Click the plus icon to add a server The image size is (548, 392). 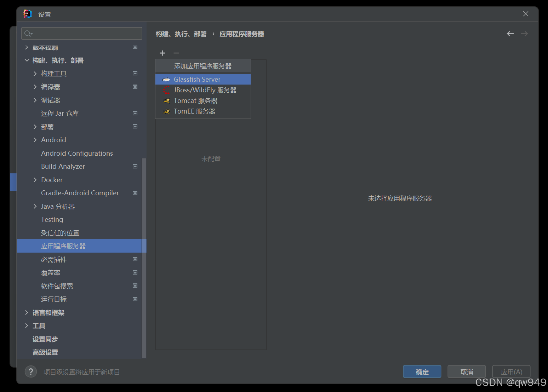pos(162,53)
